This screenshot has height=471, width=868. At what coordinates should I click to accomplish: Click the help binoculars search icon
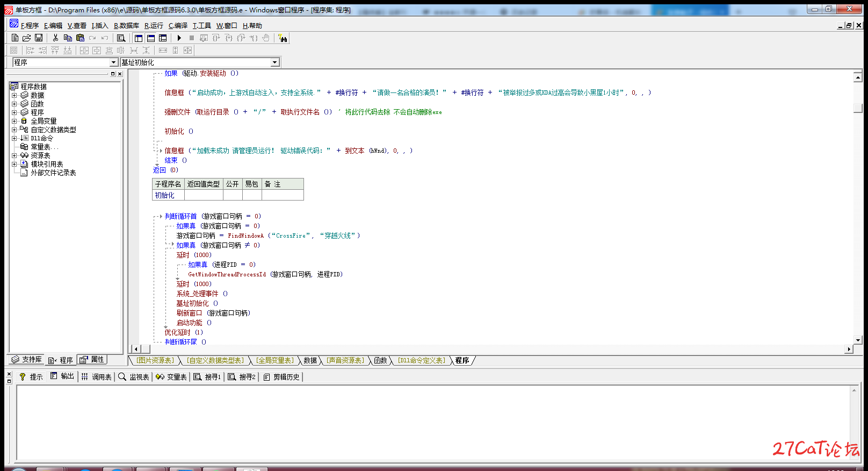point(283,38)
